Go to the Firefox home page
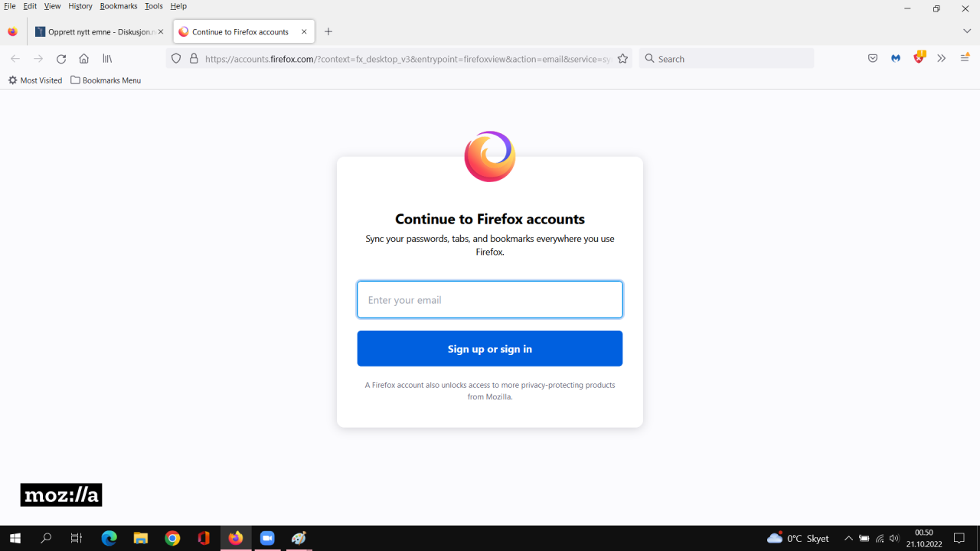Image resolution: width=980 pixels, height=551 pixels. pos(84,59)
